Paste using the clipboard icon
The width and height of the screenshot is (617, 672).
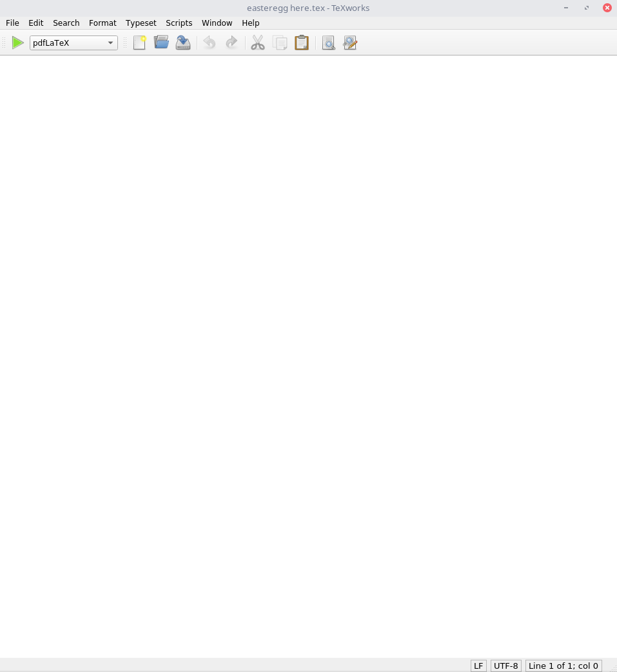pyautogui.click(x=302, y=43)
